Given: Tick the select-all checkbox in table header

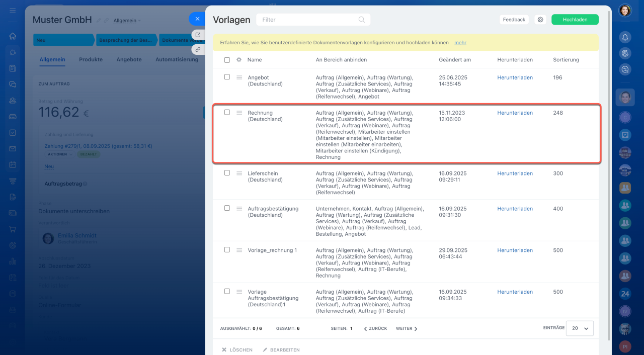Looking at the screenshot, I should point(227,60).
